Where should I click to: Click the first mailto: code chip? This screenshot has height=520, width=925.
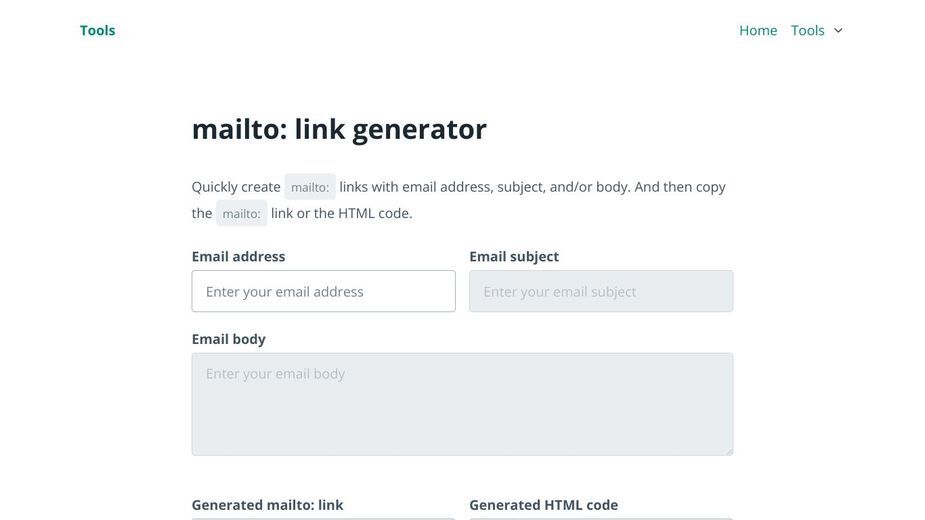(x=310, y=187)
